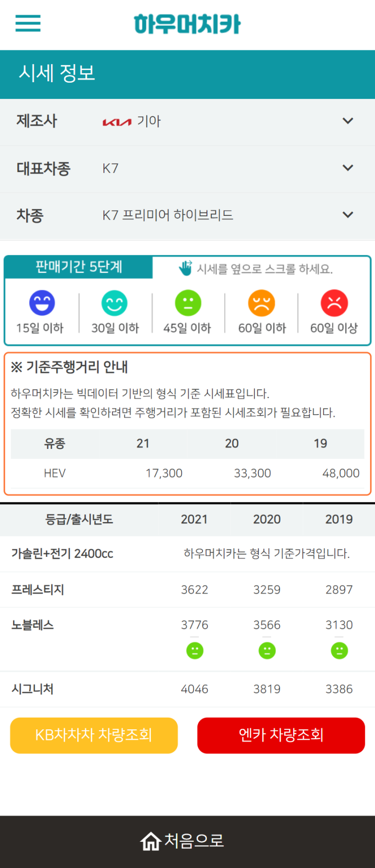Screen dimensions: 375x868
Task: Click the mileage value 48,000
Action: [x=341, y=474]
